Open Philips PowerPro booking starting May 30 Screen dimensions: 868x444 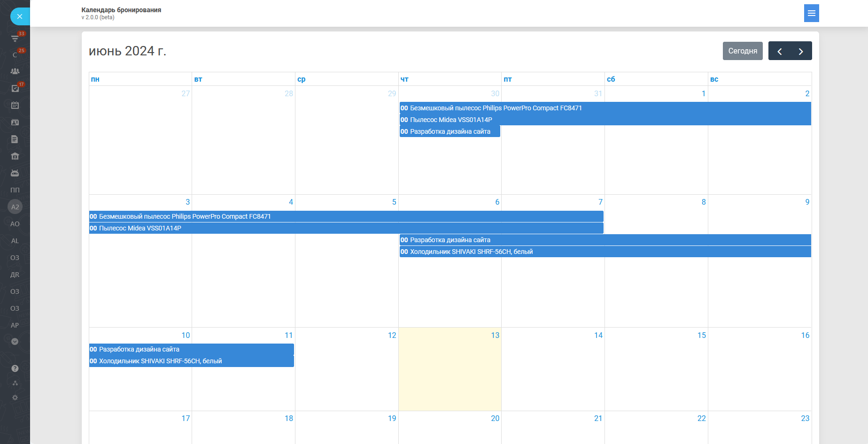[605, 108]
